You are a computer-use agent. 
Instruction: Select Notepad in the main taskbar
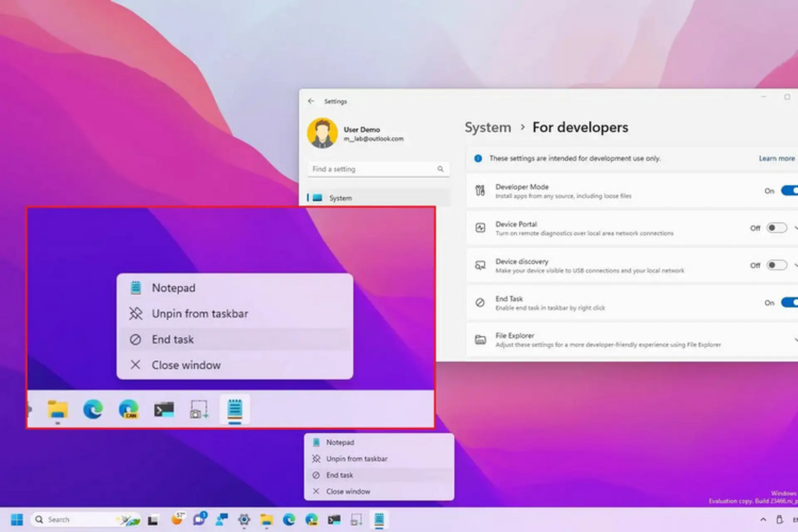click(379, 520)
